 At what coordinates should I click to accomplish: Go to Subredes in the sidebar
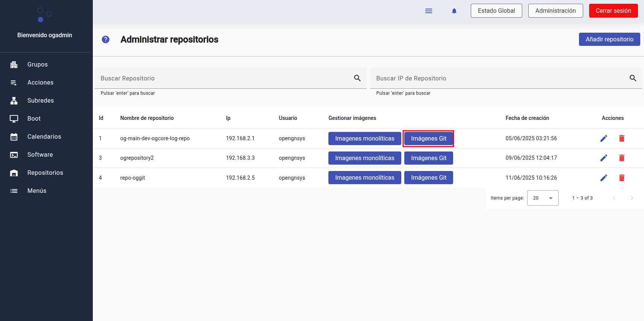point(41,101)
